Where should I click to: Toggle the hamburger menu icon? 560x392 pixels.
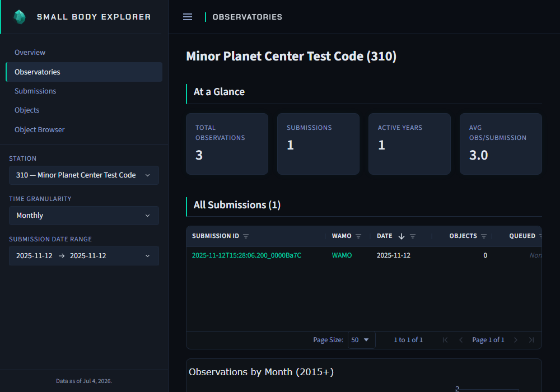188,17
